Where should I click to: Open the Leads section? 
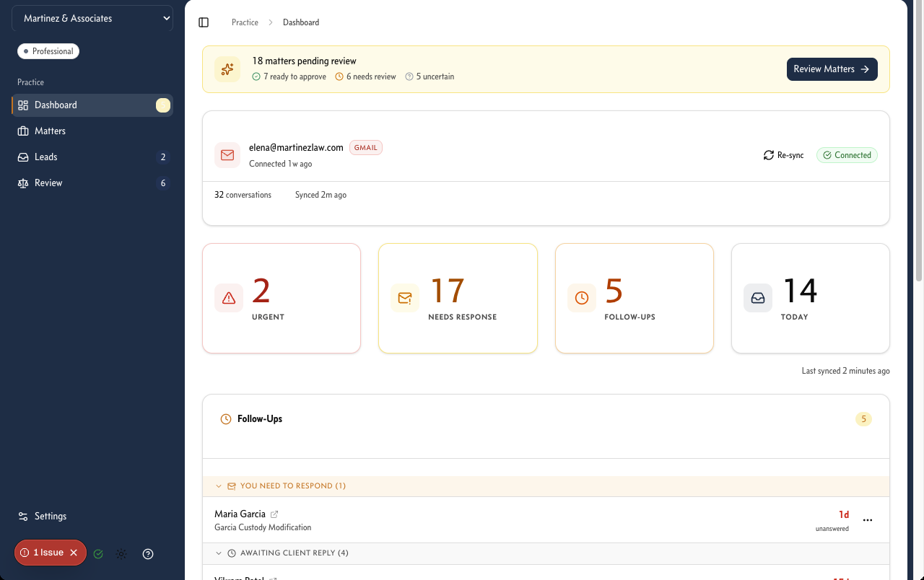[x=92, y=157]
